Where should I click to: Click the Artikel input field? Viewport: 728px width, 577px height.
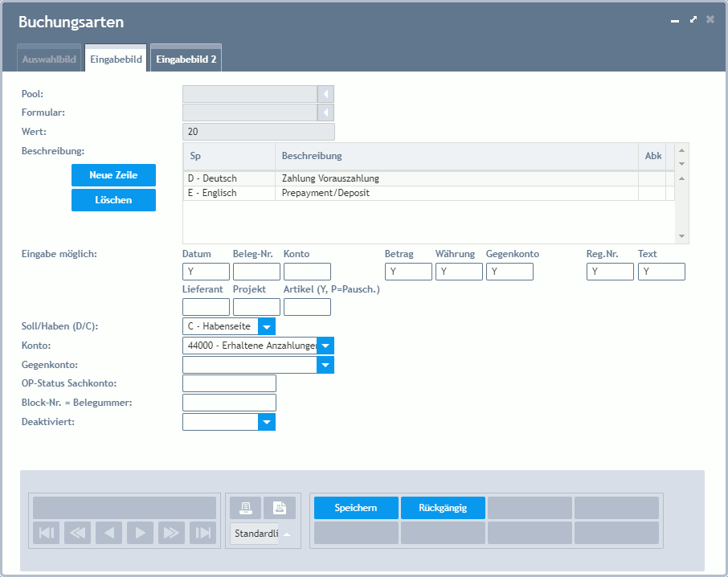(308, 307)
